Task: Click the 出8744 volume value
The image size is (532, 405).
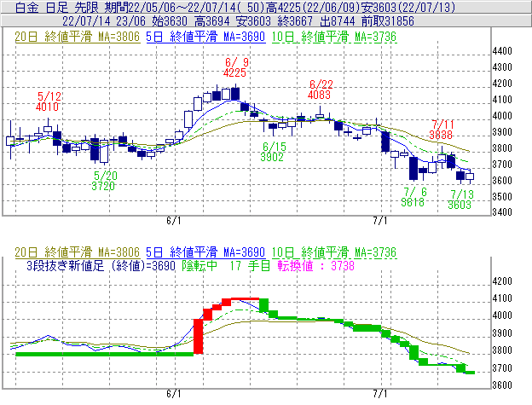Action: [x=337, y=21]
